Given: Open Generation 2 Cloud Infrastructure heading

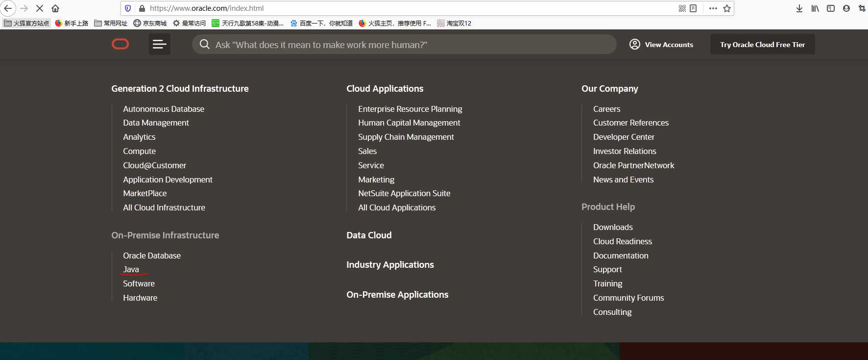Looking at the screenshot, I should coord(180,89).
